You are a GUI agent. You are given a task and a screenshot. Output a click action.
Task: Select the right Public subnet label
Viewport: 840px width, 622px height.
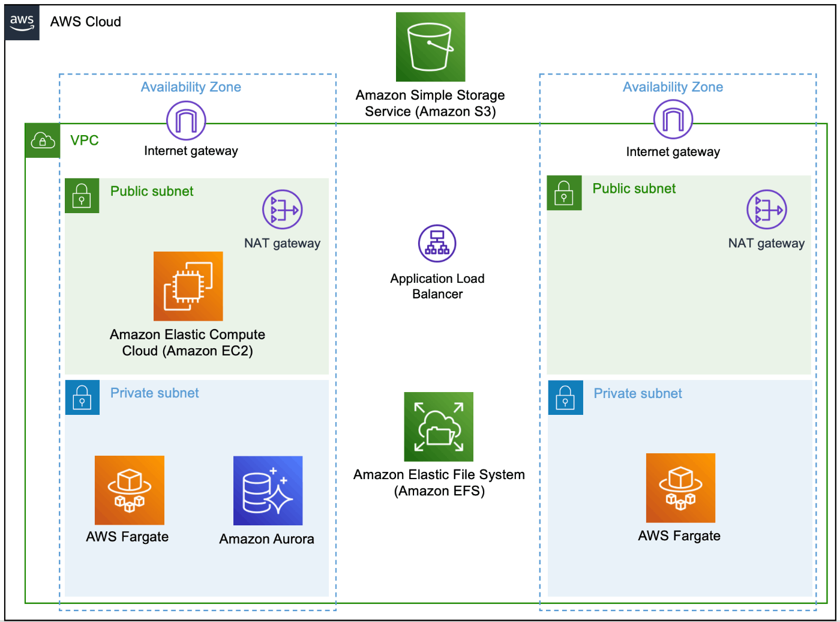tap(634, 188)
